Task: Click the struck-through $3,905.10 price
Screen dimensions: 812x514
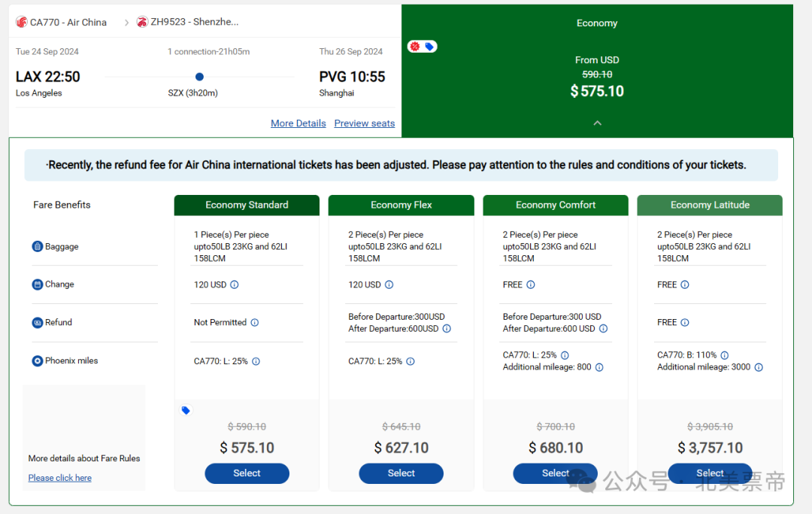Action: coord(710,427)
